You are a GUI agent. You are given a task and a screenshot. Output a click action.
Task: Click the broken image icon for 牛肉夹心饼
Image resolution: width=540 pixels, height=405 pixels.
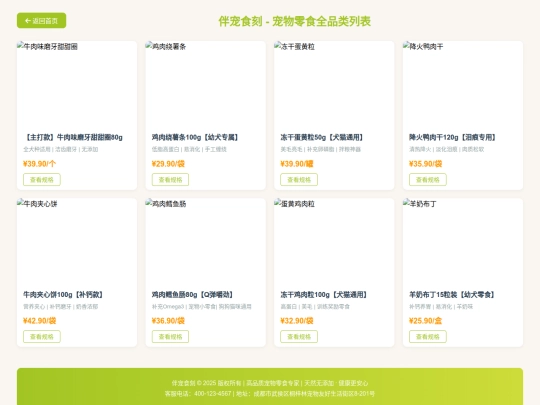point(20,203)
